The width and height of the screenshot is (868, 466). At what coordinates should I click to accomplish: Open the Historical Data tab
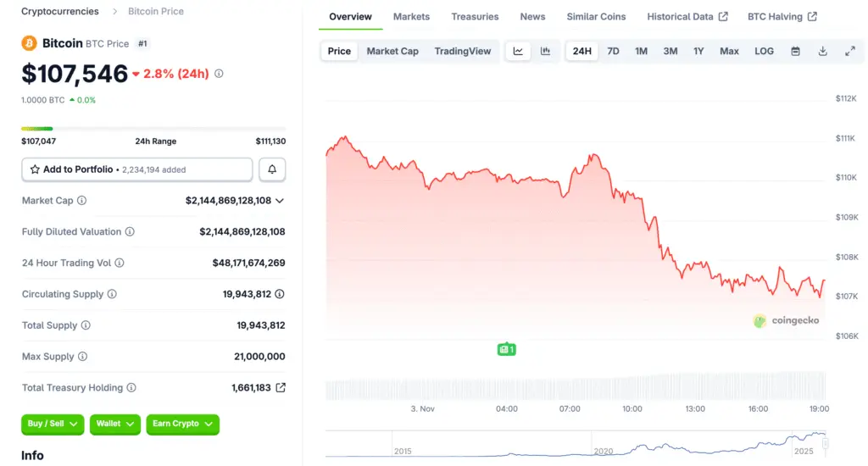tap(687, 17)
